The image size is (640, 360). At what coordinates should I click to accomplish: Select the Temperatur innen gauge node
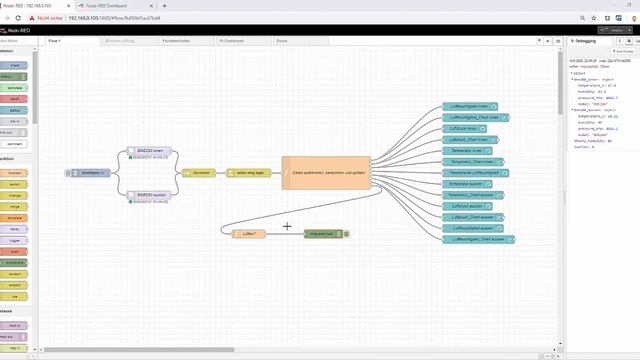pos(467,151)
